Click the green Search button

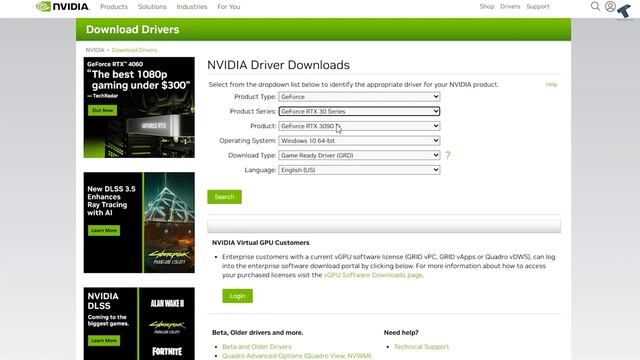click(x=224, y=197)
